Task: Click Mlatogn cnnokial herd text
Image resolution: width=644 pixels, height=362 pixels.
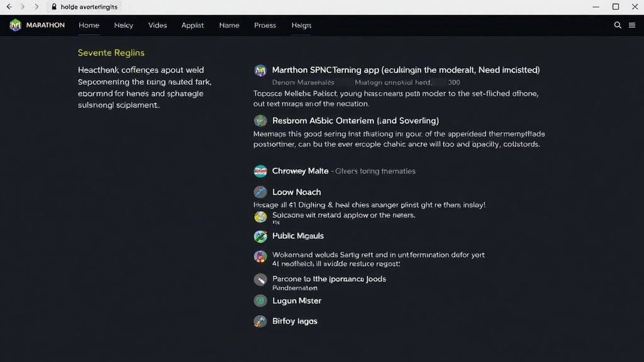Action: 393,82
